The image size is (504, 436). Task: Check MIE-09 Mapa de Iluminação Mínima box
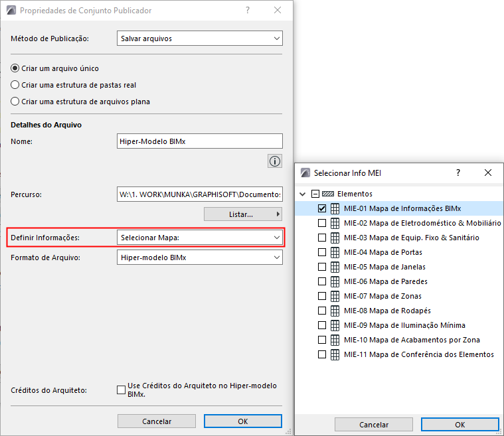[x=322, y=325]
